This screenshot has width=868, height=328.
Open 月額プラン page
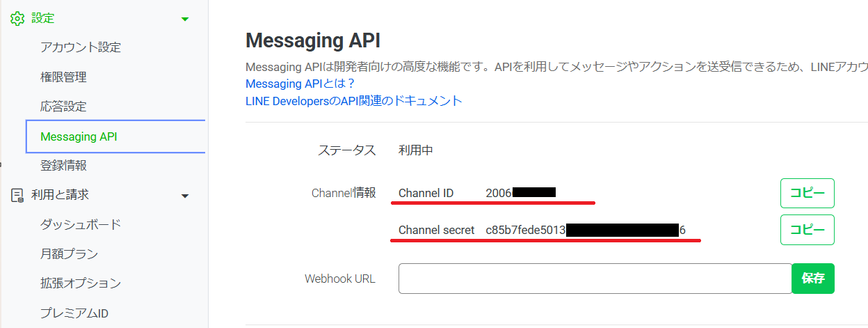click(69, 254)
